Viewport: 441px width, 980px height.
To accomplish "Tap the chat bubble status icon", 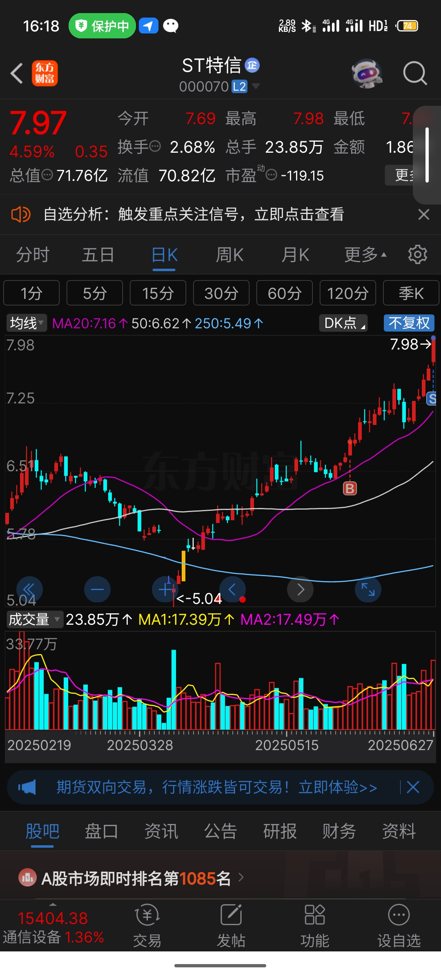I will 171,26.
